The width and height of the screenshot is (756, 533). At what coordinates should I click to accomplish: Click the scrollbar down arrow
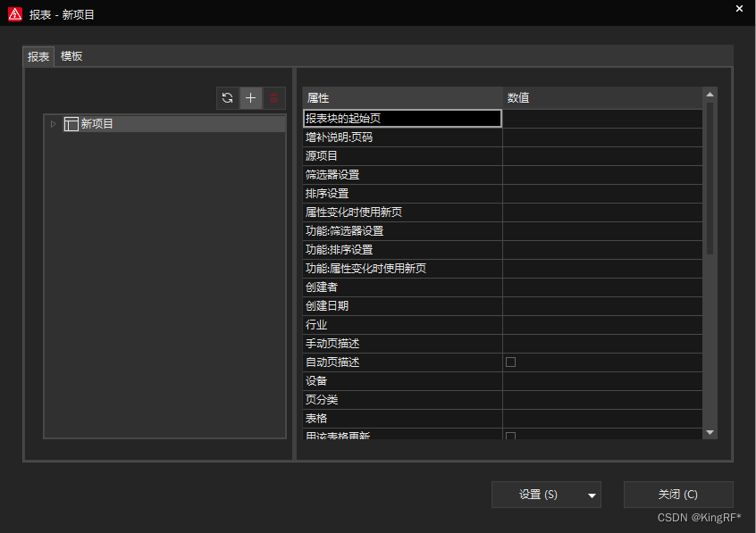coord(710,432)
